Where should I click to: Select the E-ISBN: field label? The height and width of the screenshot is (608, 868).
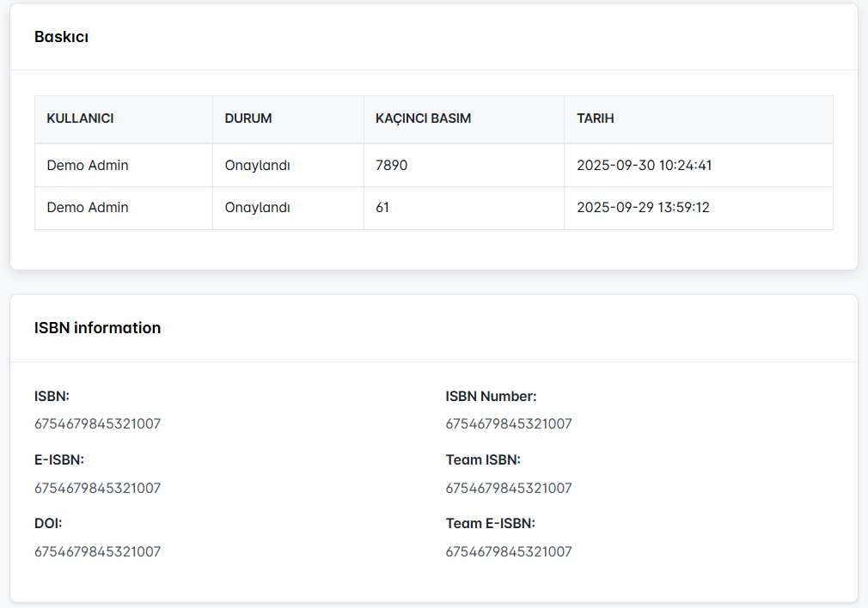pyautogui.click(x=59, y=459)
